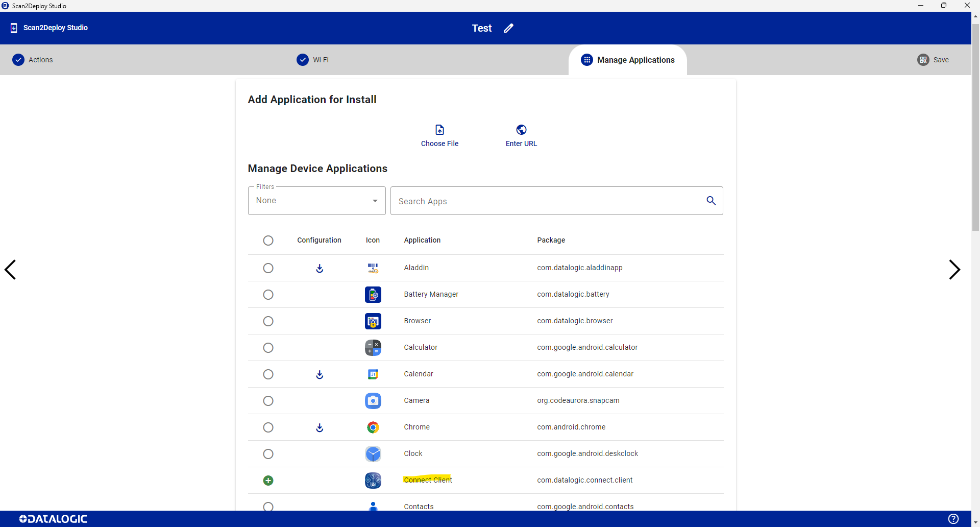This screenshot has width=980, height=527.
Task: Click the Enter URL button label
Action: pos(521,143)
